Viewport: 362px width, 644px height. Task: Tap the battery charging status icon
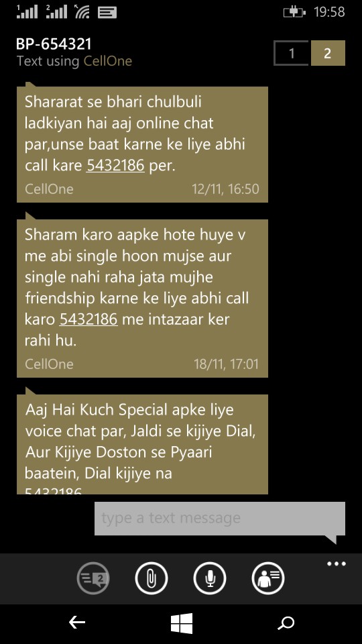click(294, 12)
